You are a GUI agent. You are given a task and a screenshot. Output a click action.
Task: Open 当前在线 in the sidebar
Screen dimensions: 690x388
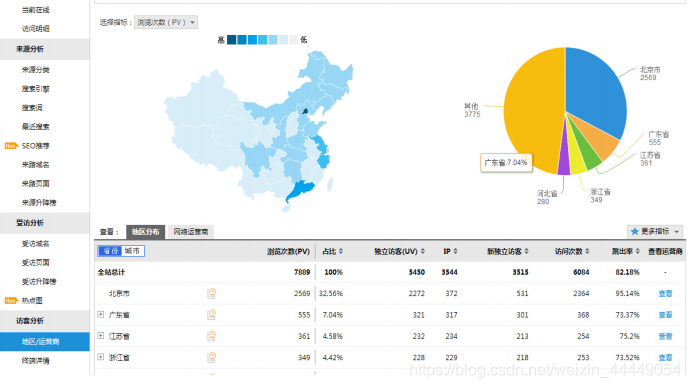pyautogui.click(x=36, y=10)
